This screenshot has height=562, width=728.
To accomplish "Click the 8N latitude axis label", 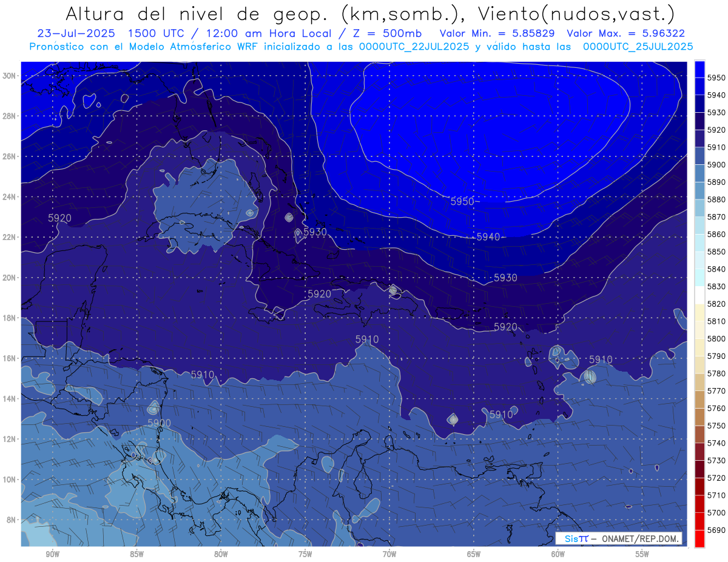I will tap(12, 520).
